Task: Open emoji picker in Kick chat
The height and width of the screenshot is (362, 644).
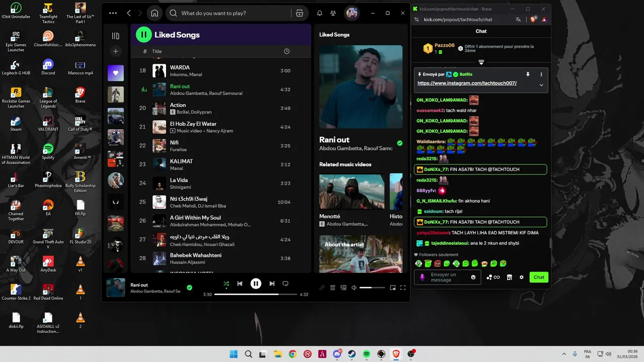Action: [473, 277]
